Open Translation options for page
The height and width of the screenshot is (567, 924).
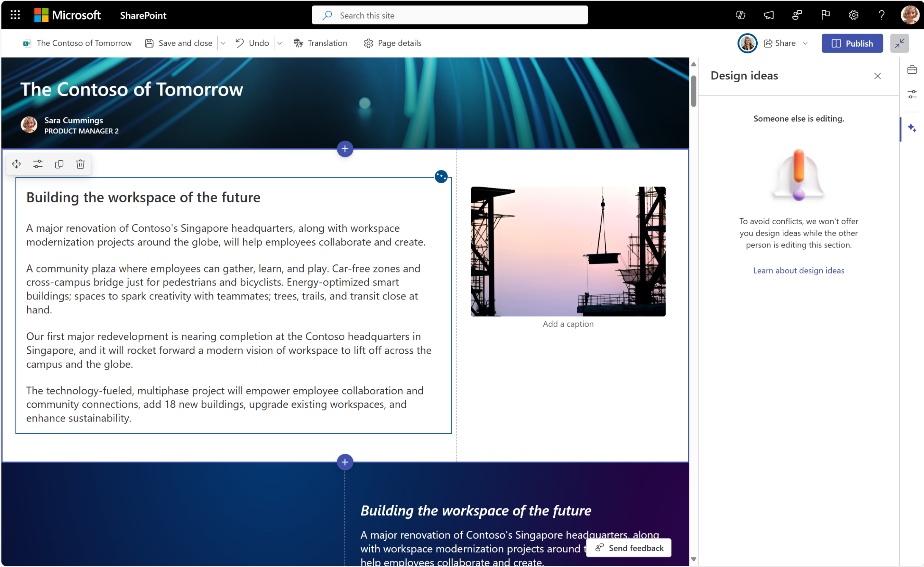pyautogui.click(x=321, y=43)
